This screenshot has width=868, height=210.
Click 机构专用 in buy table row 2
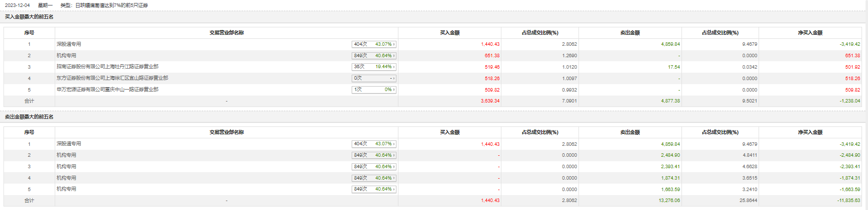66,56
